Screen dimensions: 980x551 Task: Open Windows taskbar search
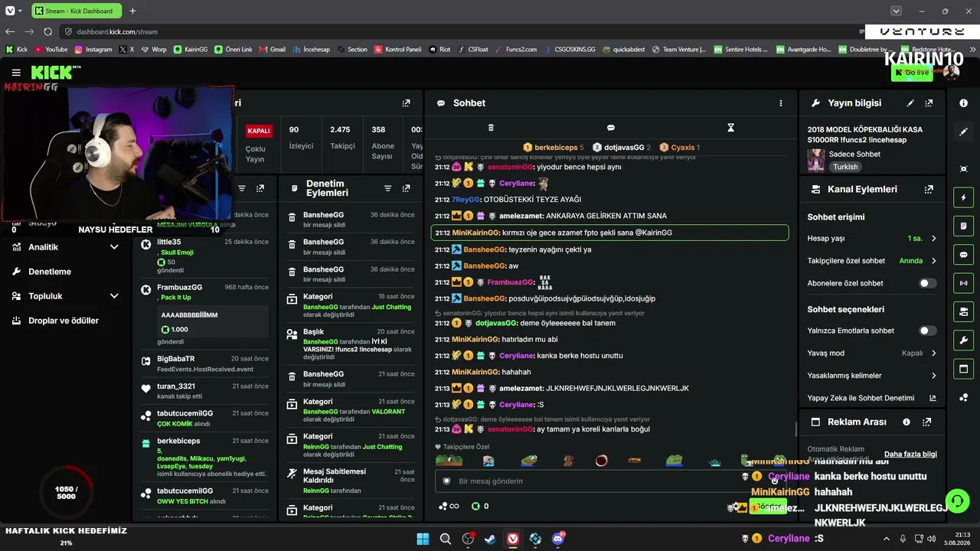(445, 539)
